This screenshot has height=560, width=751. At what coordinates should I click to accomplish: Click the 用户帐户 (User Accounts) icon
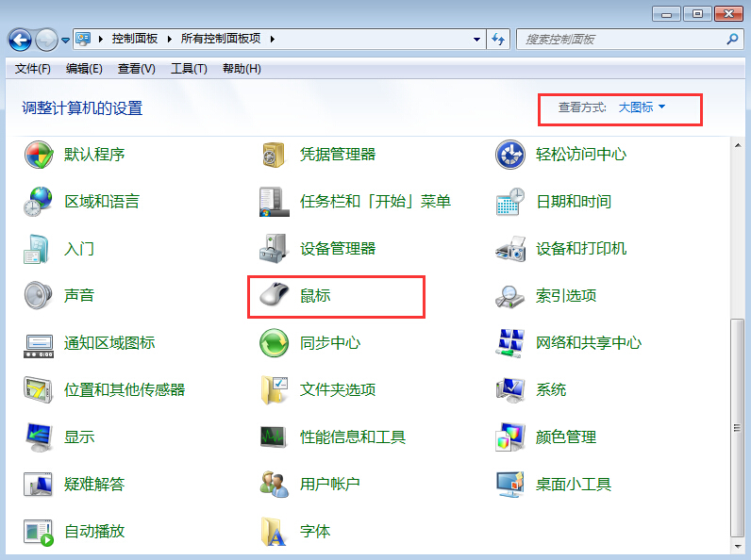[274, 485]
